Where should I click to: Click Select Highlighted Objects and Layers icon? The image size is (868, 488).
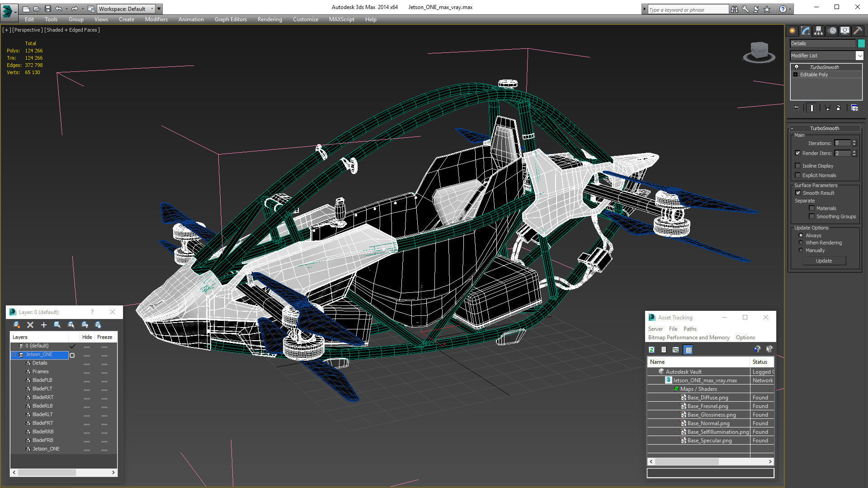coord(57,325)
